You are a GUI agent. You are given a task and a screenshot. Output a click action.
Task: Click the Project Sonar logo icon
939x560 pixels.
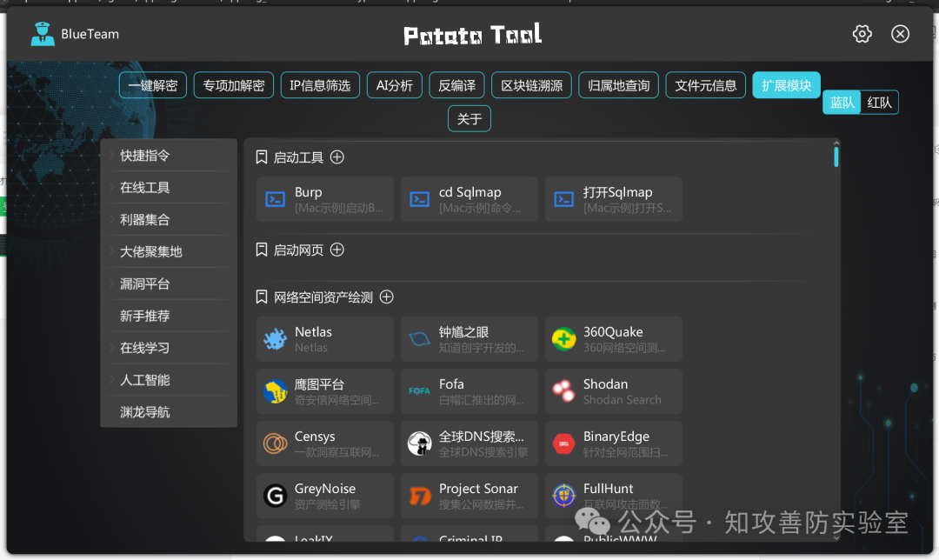click(x=420, y=496)
